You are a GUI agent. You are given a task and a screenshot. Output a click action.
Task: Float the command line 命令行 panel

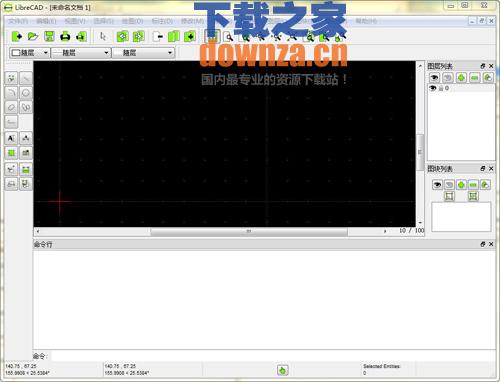[483, 244]
